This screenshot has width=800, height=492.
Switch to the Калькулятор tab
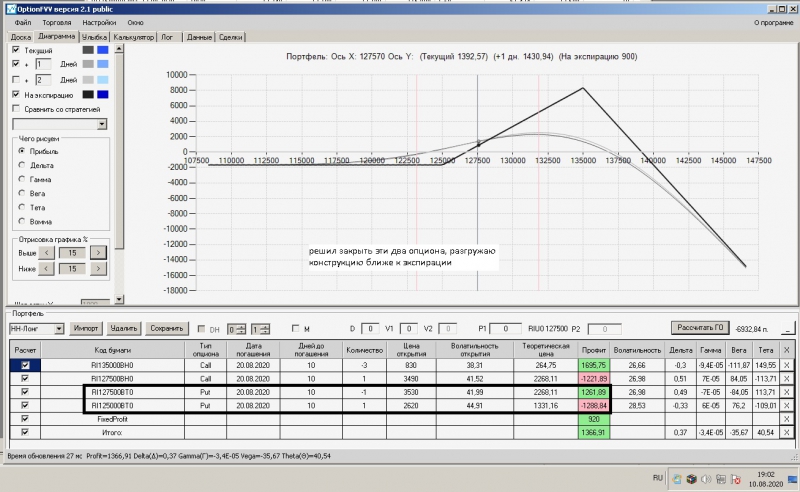point(134,37)
